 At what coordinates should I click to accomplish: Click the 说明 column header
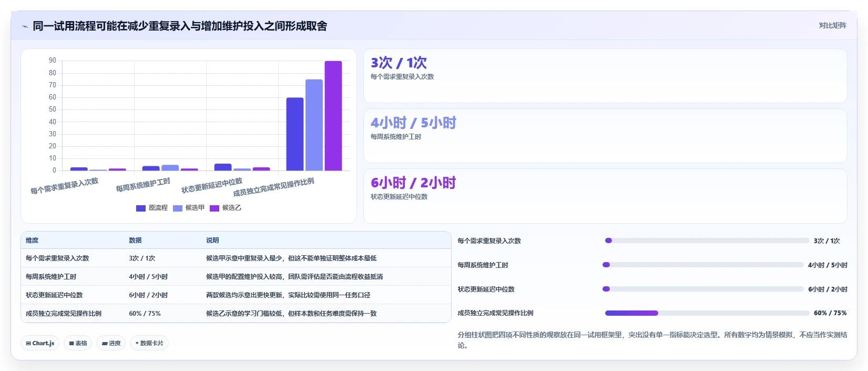coord(212,240)
